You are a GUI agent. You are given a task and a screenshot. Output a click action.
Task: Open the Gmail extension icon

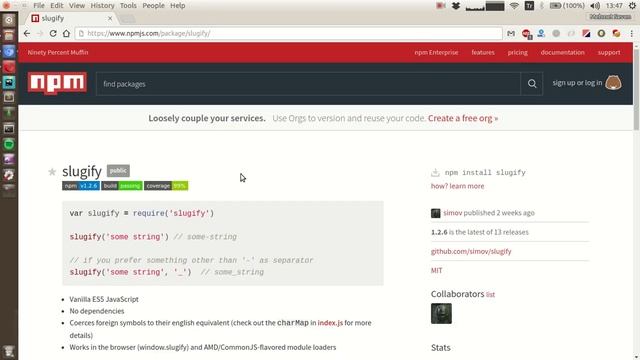click(511, 33)
